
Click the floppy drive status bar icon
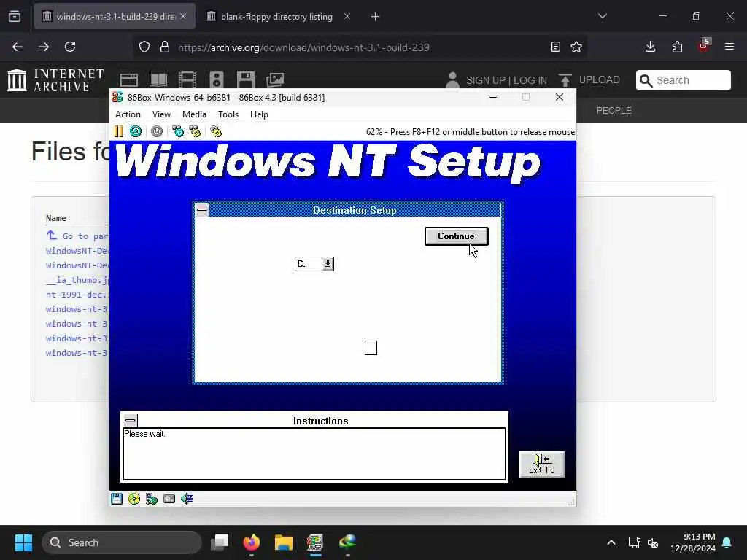tap(117, 499)
